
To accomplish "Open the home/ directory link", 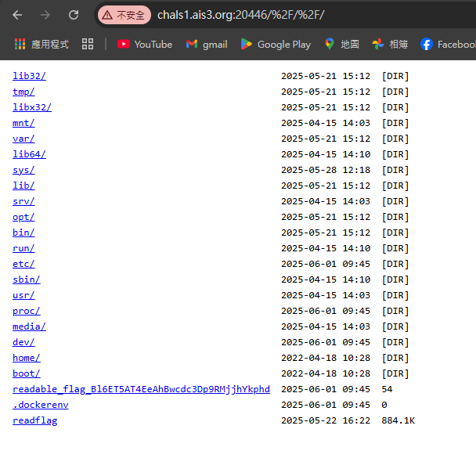I will point(27,358).
